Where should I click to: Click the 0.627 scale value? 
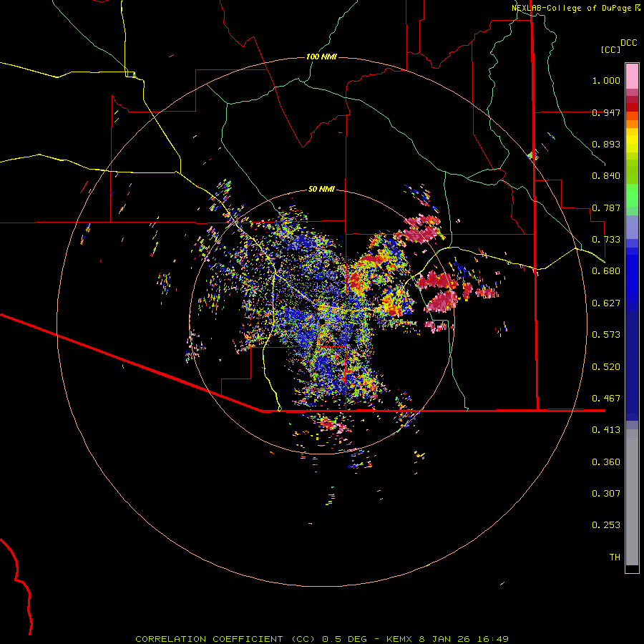(x=606, y=303)
